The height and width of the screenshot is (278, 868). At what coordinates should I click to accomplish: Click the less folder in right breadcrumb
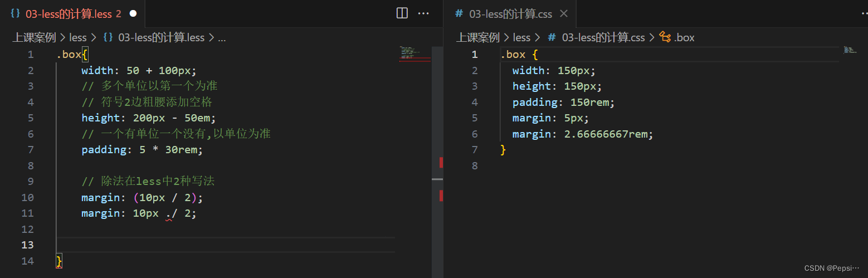click(x=521, y=37)
